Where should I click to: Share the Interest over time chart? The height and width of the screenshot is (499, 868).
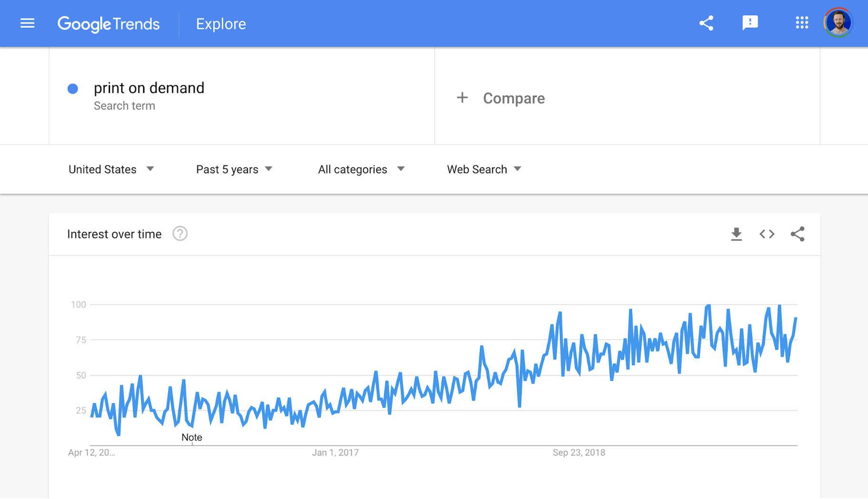tap(798, 234)
